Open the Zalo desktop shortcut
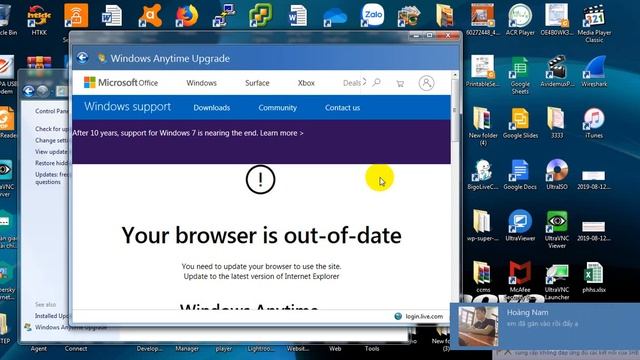 (372, 15)
